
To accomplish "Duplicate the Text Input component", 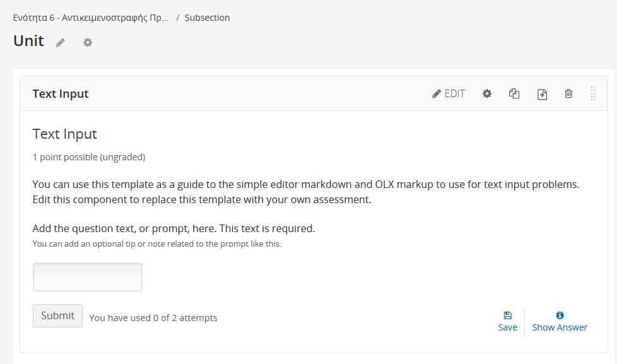I will (x=514, y=93).
